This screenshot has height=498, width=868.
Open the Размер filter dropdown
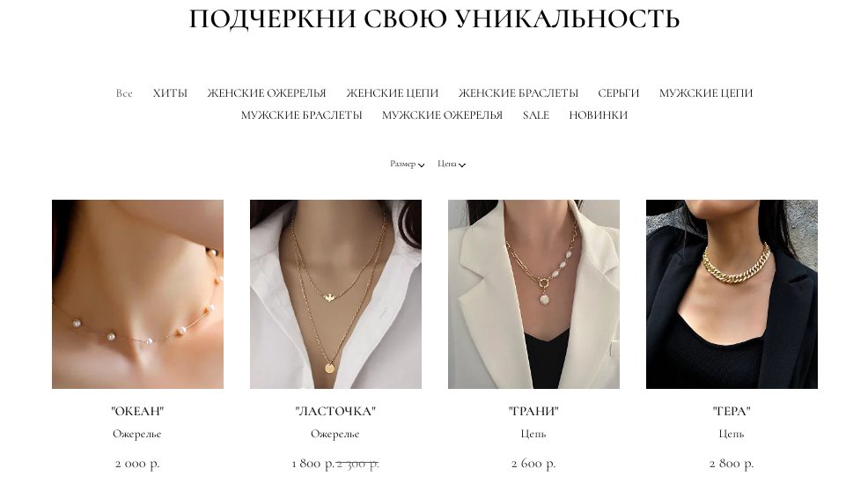tap(407, 164)
